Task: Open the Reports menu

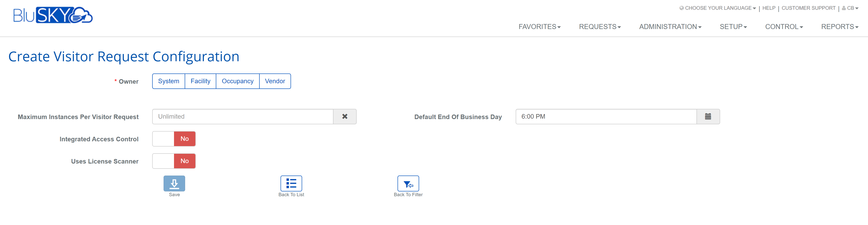Action: (x=840, y=27)
